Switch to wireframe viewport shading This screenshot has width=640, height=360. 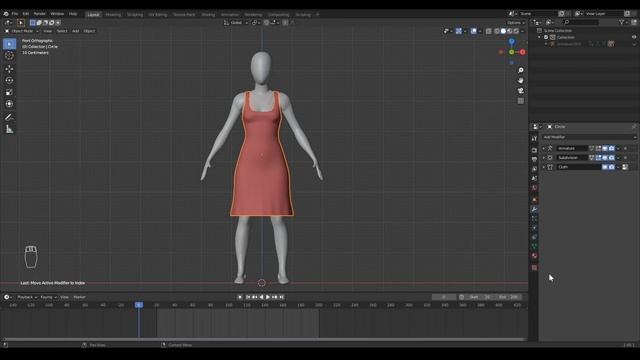pyautogui.click(x=497, y=31)
